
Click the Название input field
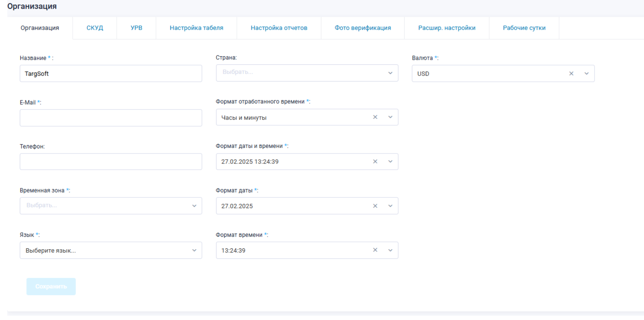click(110, 73)
